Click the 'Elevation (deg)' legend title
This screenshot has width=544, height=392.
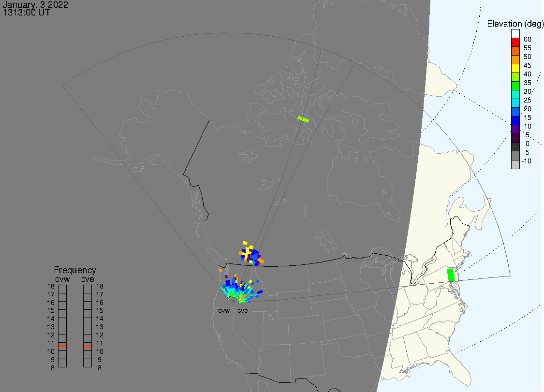tap(515, 24)
